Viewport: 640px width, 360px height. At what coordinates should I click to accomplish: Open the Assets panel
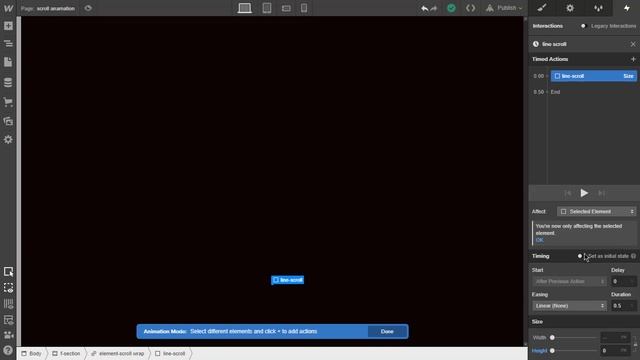(x=8, y=121)
